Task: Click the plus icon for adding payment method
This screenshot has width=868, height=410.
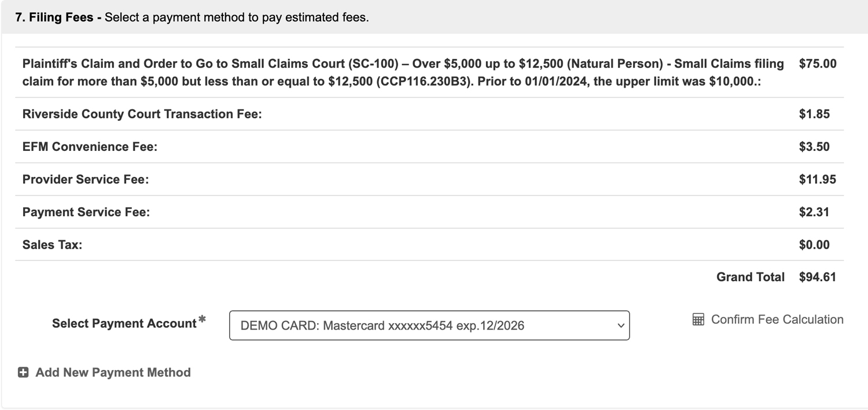Action: coord(23,372)
